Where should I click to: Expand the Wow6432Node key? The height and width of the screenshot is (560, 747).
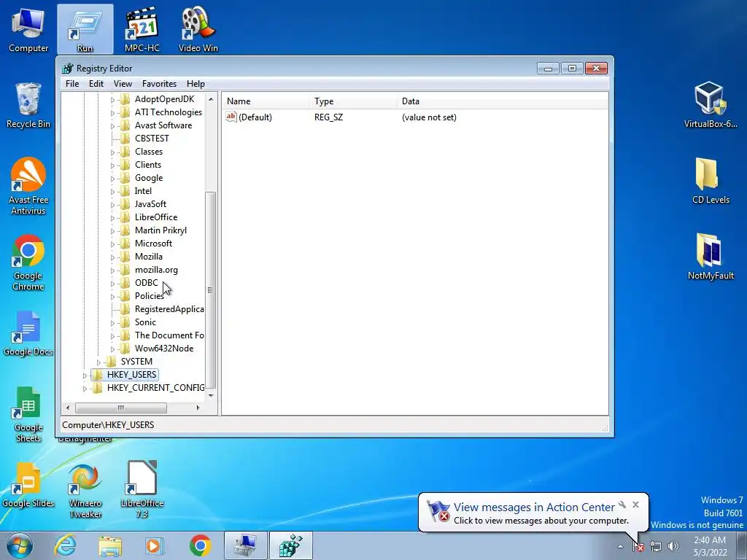pyautogui.click(x=112, y=349)
